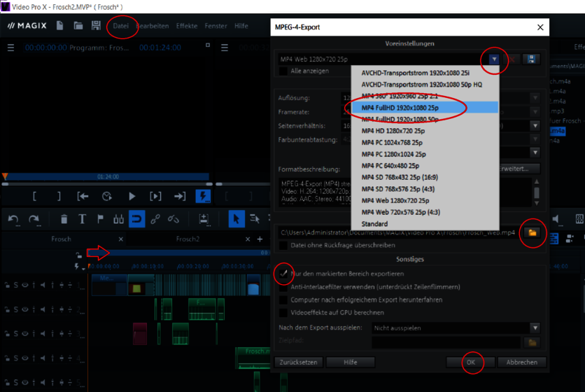
Task: Select the arrow mouse mode tool
Action: coord(237,219)
